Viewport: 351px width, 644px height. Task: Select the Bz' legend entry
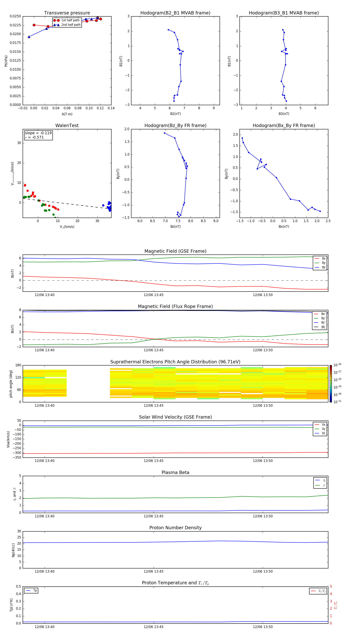[320, 323]
